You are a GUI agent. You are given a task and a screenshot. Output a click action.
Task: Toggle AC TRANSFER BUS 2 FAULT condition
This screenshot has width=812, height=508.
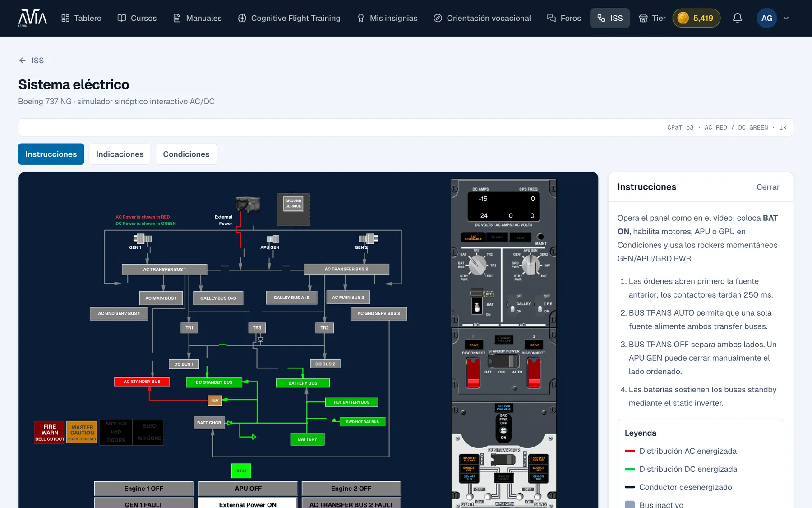tap(351, 503)
